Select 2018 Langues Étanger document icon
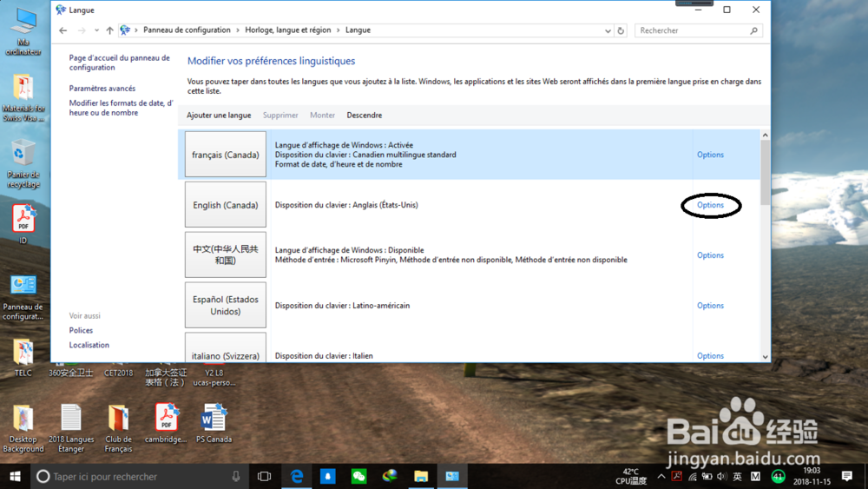Image resolution: width=868 pixels, height=489 pixels. (x=71, y=429)
